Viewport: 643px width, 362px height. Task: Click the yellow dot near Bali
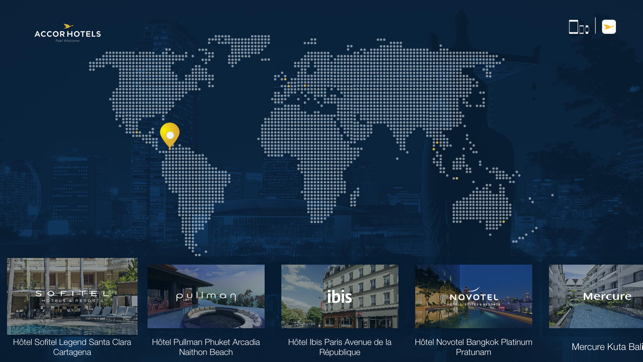point(457,178)
